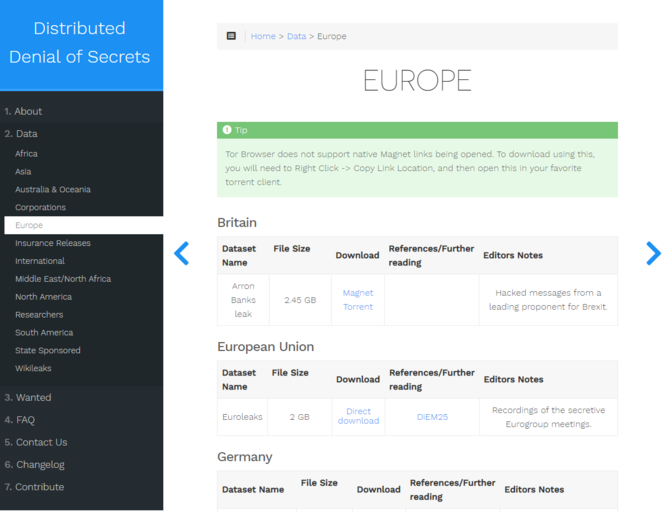Go to previous page with left arrow
Screen dimensions: 670x512
point(181,253)
